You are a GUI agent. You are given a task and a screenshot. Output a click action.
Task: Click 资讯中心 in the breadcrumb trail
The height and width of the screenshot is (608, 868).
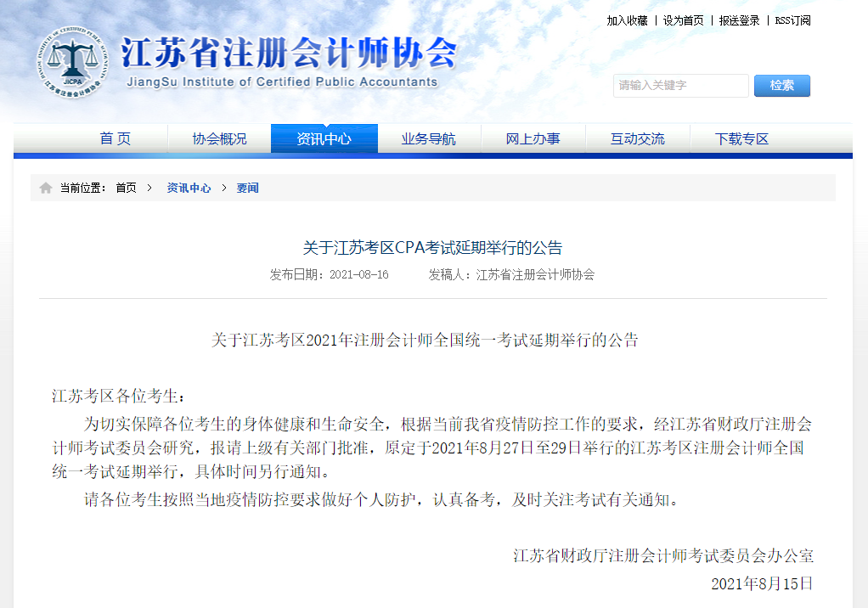coord(189,188)
